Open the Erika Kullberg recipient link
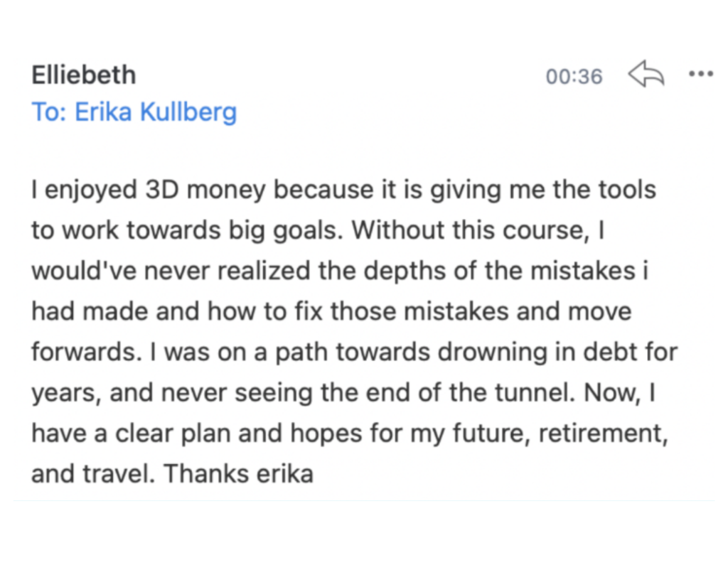The height and width of the screenshot is (582, 728). pyautogui.click(x=156, y=112)
